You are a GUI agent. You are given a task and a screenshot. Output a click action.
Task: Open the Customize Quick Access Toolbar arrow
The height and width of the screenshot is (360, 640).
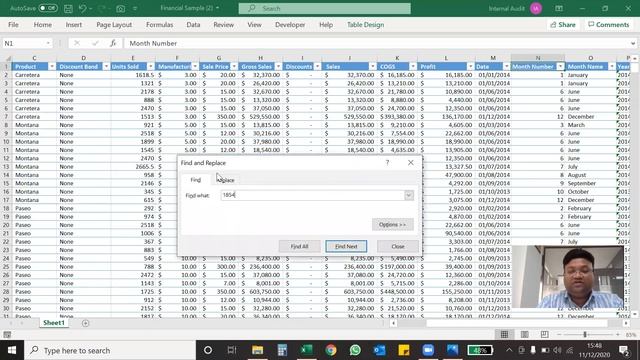coord(135,8)
